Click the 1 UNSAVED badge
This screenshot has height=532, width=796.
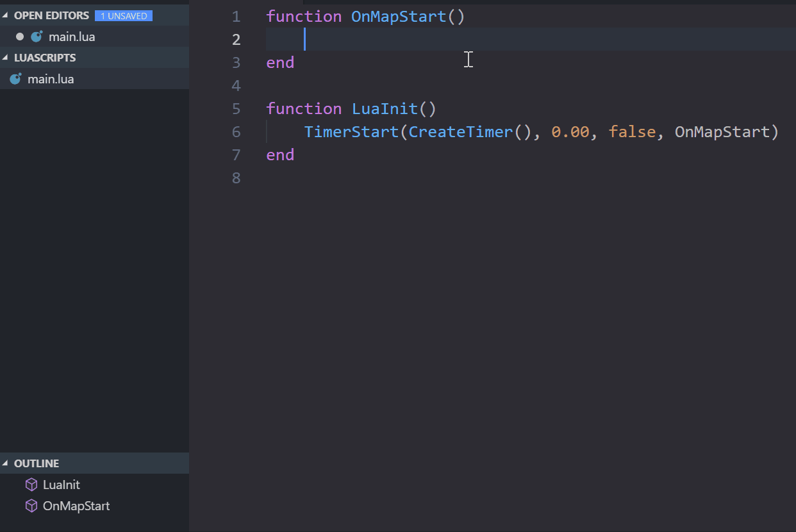pos(123,15)
